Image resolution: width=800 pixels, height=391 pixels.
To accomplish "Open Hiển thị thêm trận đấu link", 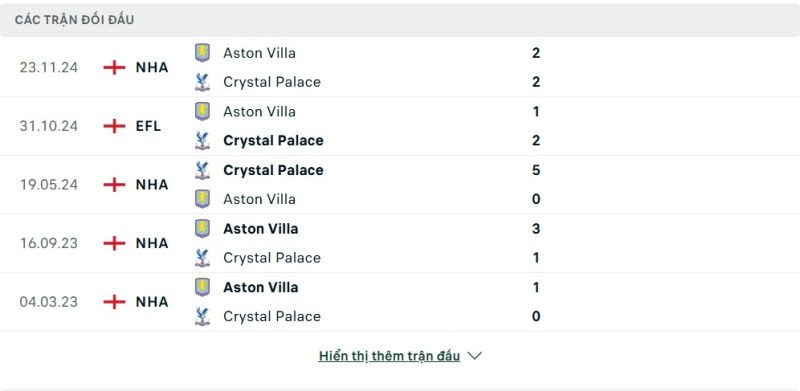I will pyautogui.click(x=389, y=356).
